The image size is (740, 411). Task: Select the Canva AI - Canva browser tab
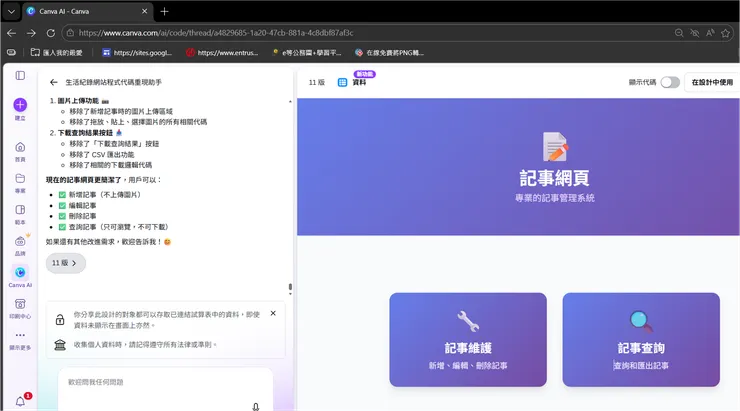point(87,11)
